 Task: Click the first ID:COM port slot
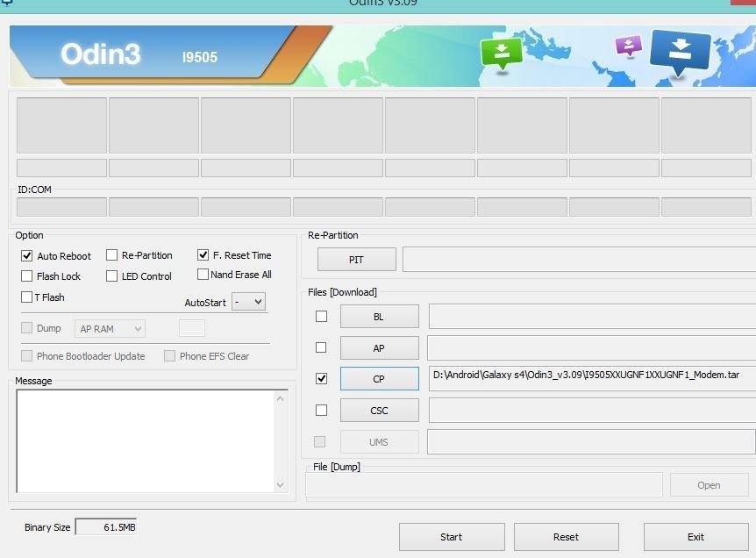click(61, 207)
